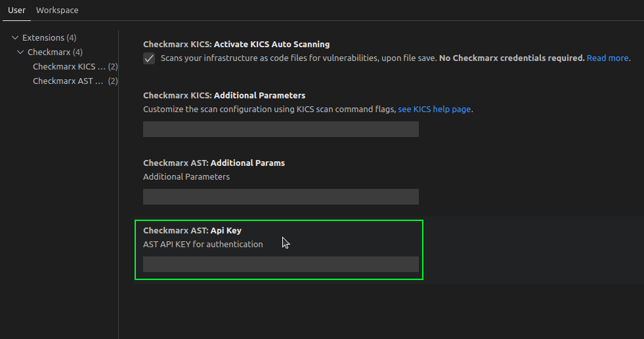644x339 pixels.
Task: Click the Checkmarx AST: Additional Params heading
Action: coord(214,163)
